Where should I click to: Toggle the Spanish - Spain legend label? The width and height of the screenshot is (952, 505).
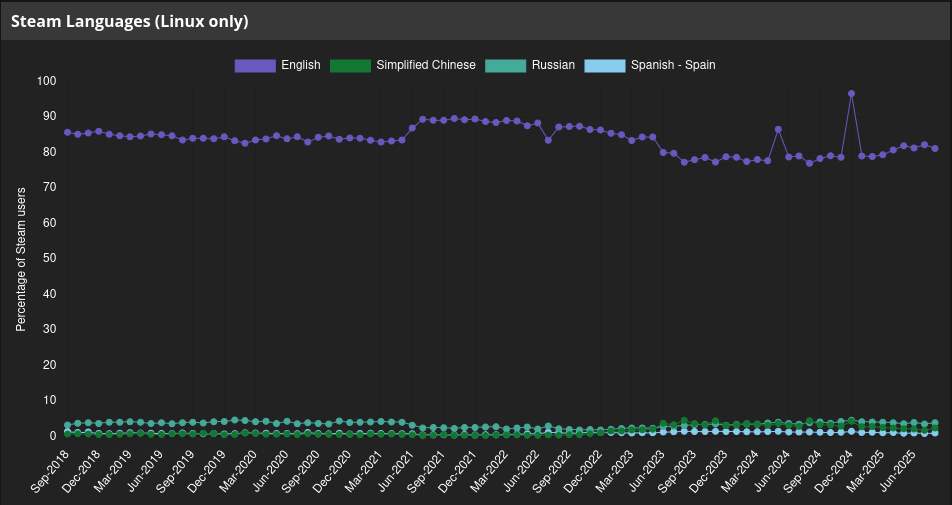tap(673, 65)
